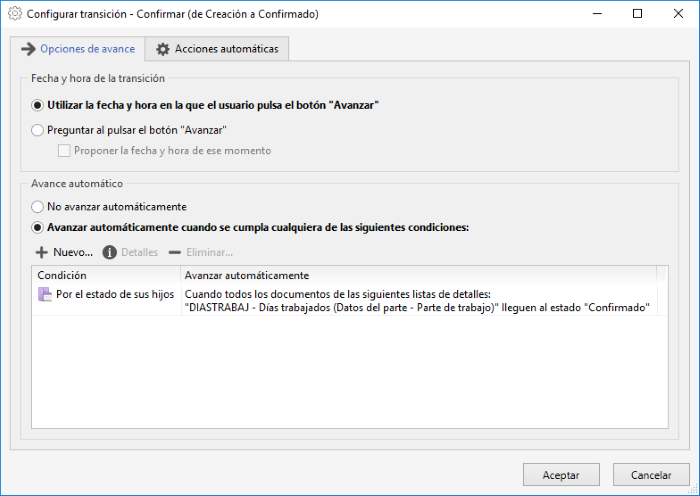Click the gear icon on Acciones automáticas tab
This screenshot has width=700, height=496.
point(163,49)
